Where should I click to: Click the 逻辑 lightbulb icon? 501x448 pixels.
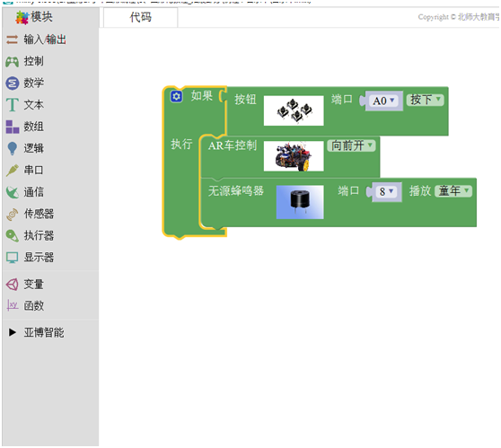click(13, 148)
